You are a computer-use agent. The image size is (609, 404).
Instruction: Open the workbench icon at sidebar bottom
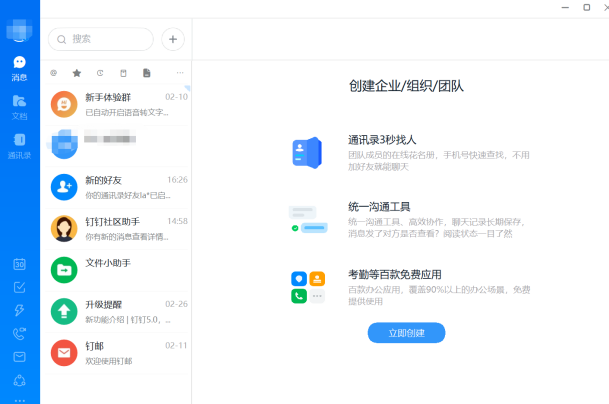[x=19, y=380]
